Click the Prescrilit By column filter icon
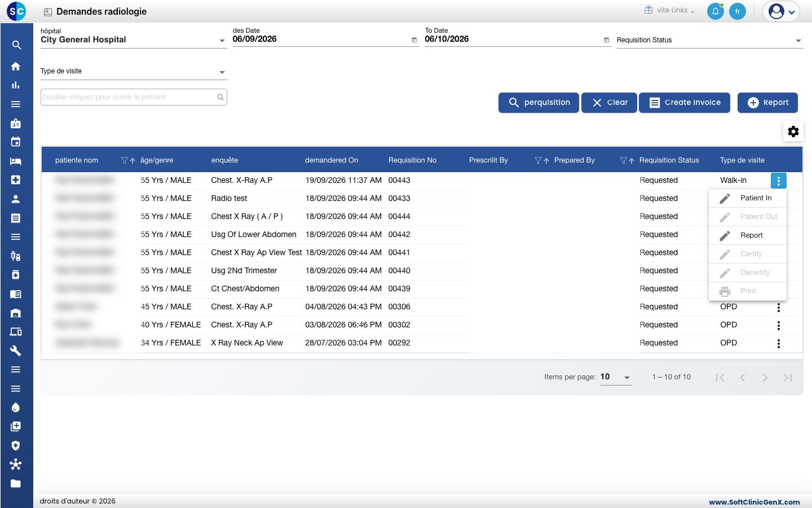812x508 pixels. [538, 161]
